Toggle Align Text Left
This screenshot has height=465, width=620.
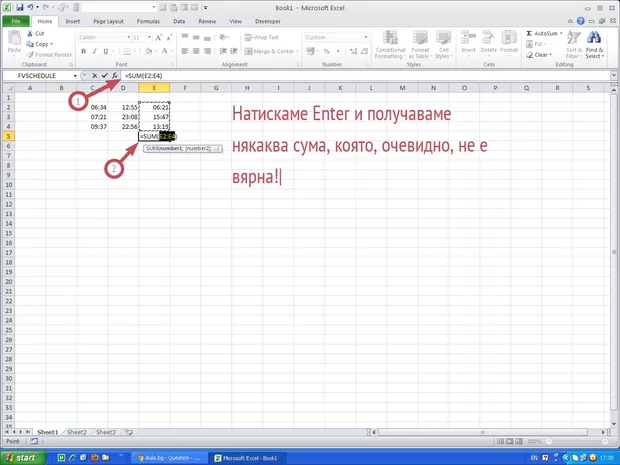[x=185, y=51]
